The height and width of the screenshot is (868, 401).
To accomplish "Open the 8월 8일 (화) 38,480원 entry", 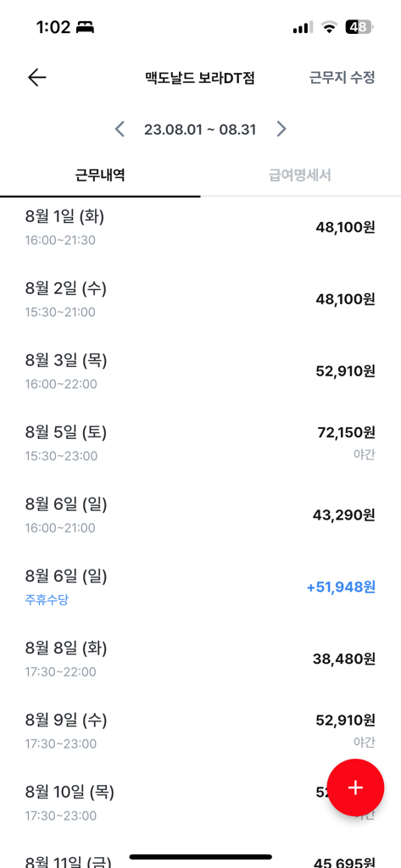I will (x=200, y=659).
